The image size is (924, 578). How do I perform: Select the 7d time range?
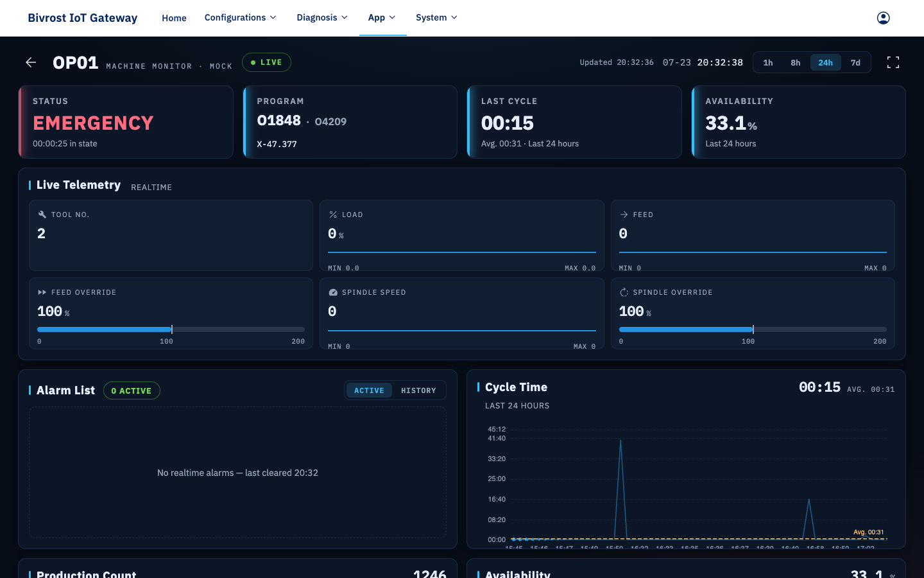click(855, 62)
